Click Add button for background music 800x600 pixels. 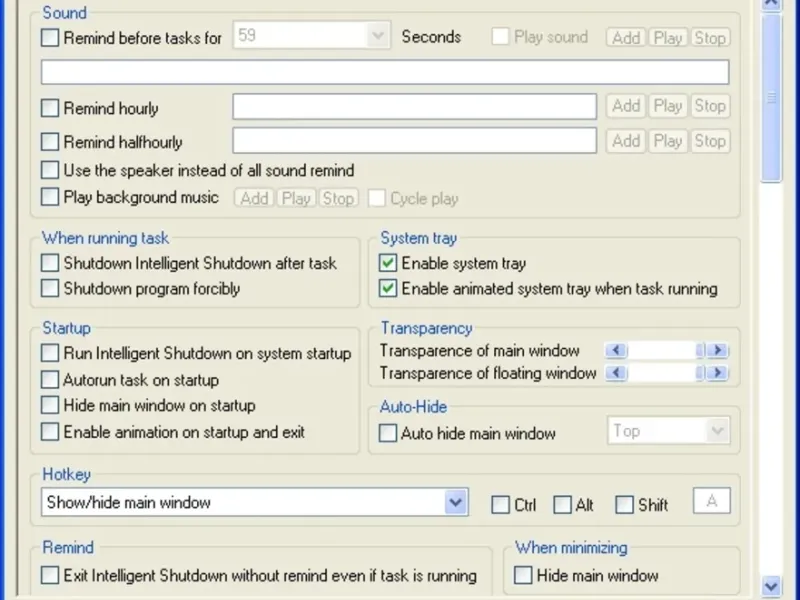pos(254,198)
